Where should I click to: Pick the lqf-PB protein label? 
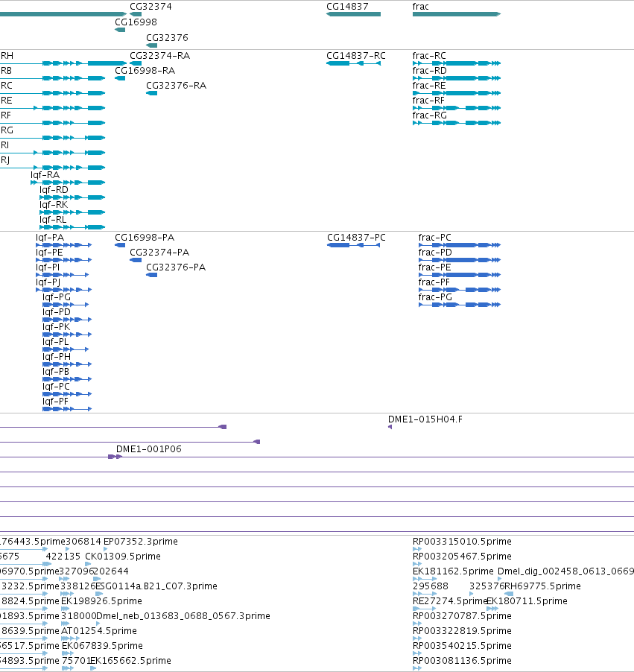point(56,372)
